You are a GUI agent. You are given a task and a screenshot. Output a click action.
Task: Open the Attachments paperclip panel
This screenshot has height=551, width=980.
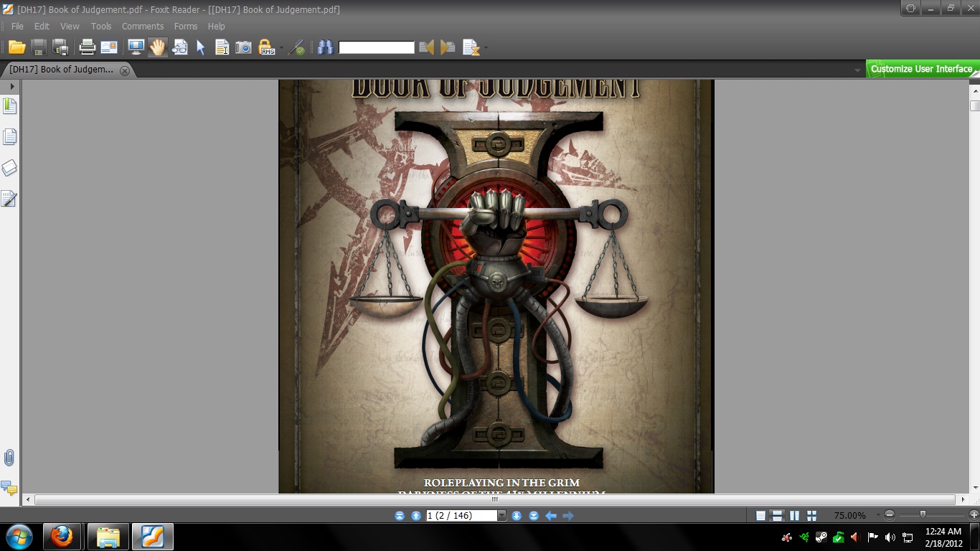9,458
